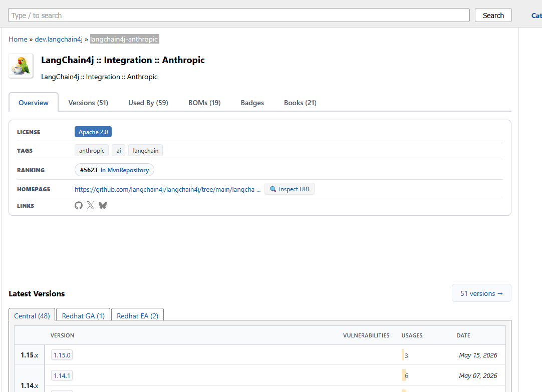
Task: Click the May 15, 2026 date
Action: click(478, 355)
